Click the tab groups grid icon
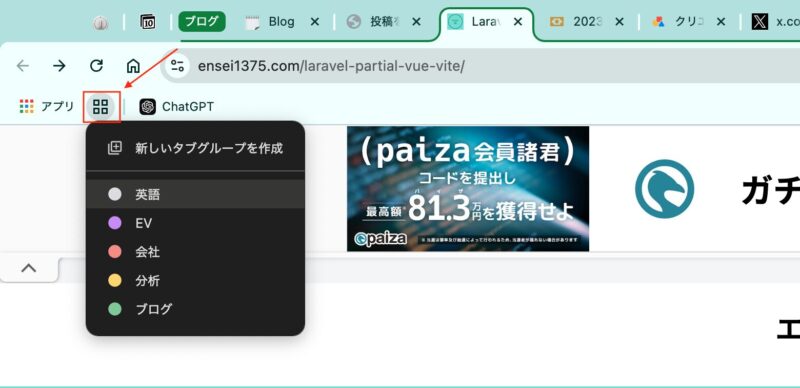 [x=101, y=107]
